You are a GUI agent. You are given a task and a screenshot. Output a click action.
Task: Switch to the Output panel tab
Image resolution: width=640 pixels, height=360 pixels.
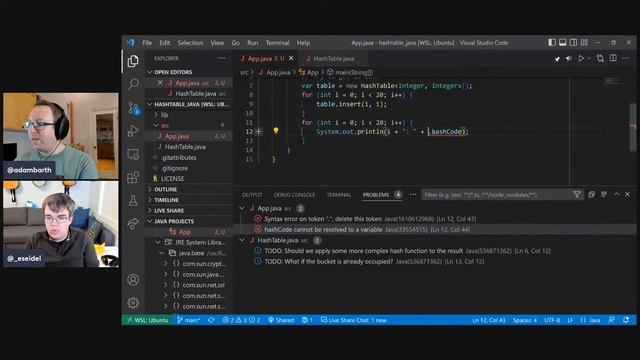252,195
